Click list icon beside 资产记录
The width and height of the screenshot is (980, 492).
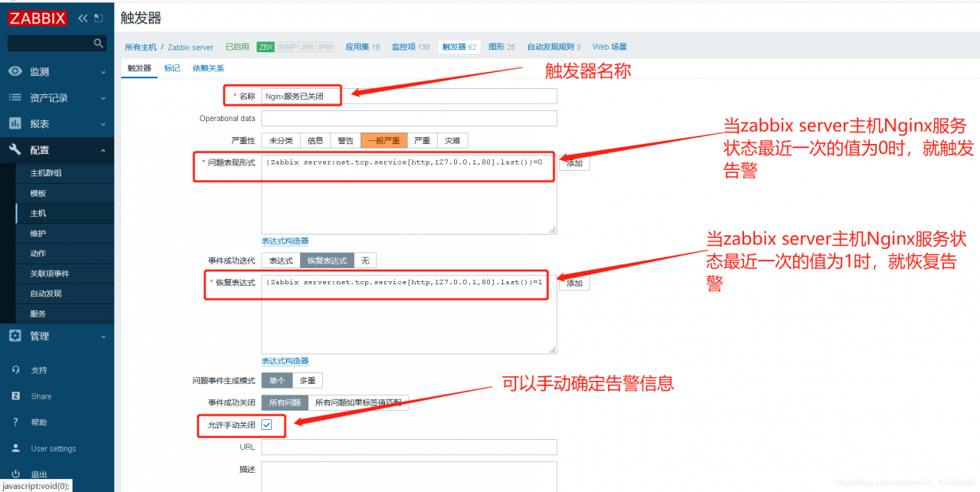click(x=15, y=97)
